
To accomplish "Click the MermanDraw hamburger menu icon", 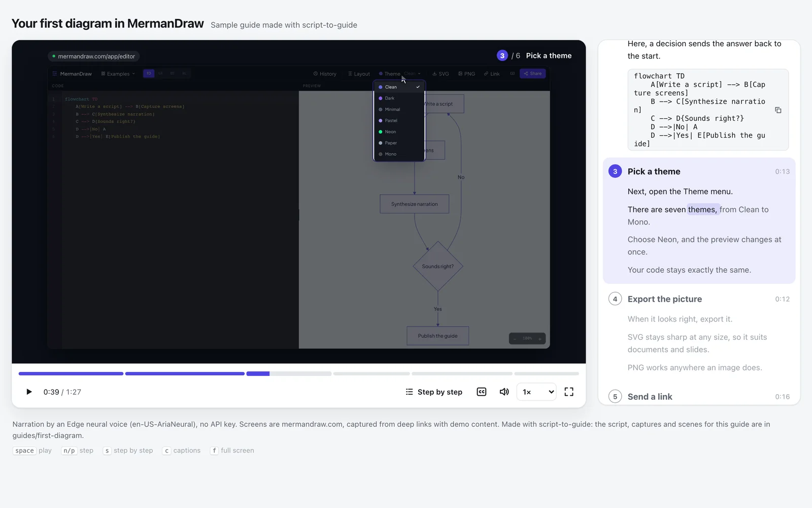I will [55, 74].
